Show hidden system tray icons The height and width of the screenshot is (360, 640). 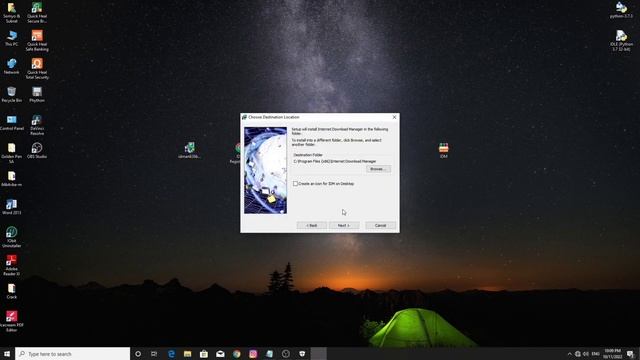pos(570,353)
